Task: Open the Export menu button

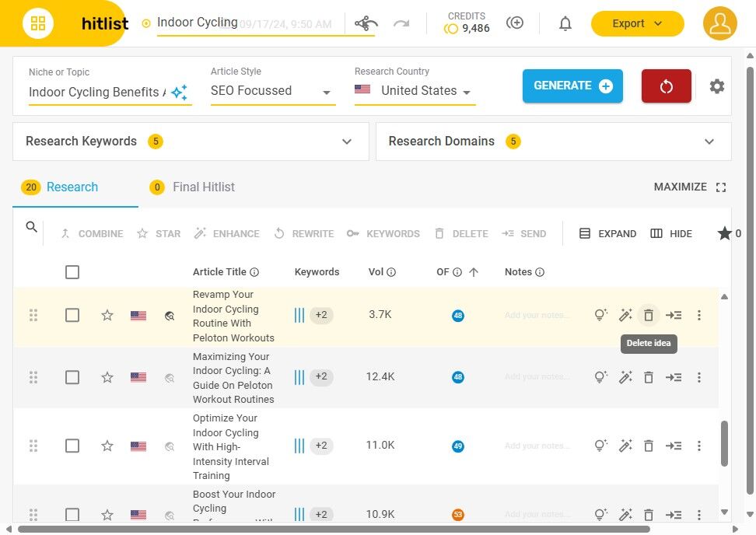Action: pos(637,23)
